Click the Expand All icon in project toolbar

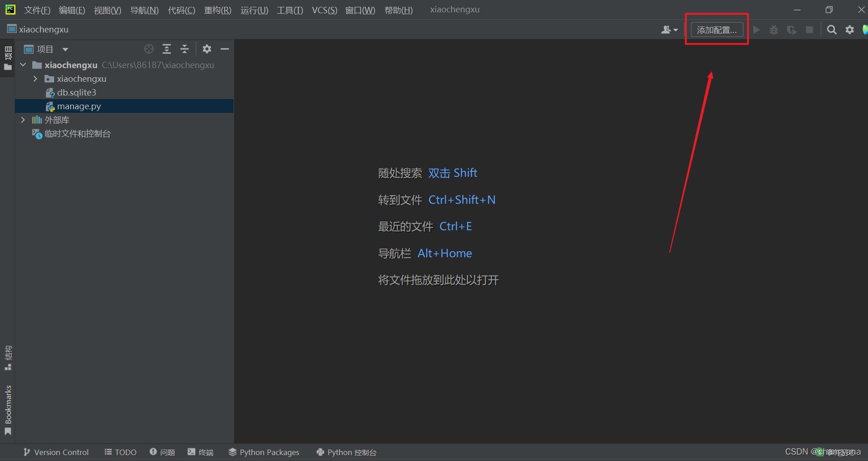(166, 49)
